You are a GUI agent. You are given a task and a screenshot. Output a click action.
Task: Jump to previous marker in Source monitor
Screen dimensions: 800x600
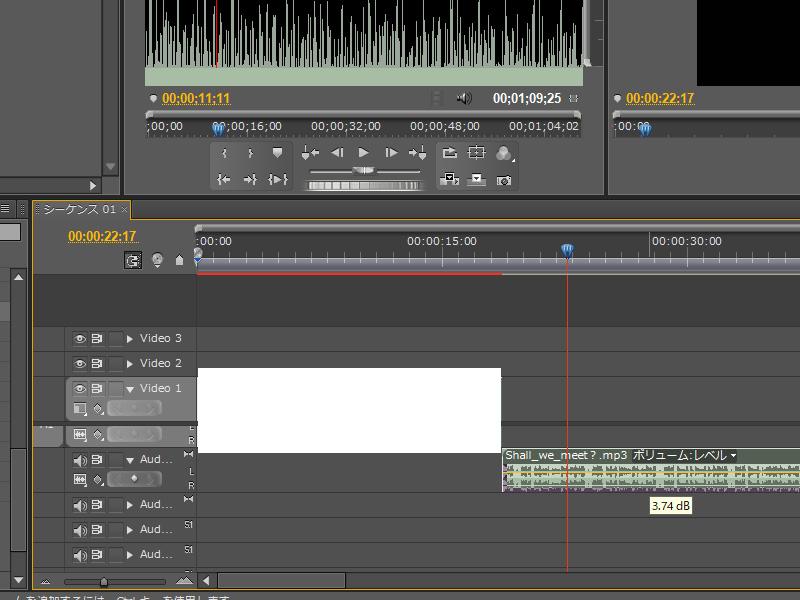(x=310, y=153)
